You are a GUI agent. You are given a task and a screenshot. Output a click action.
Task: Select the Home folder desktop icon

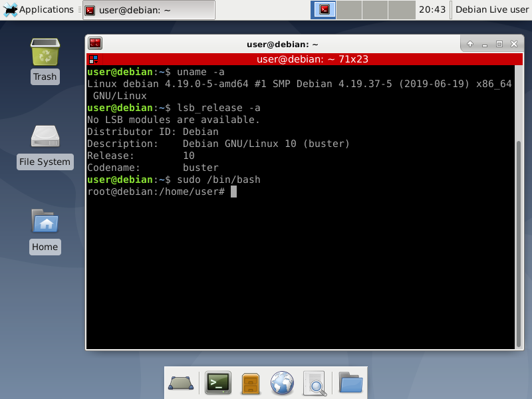(45, 221)
